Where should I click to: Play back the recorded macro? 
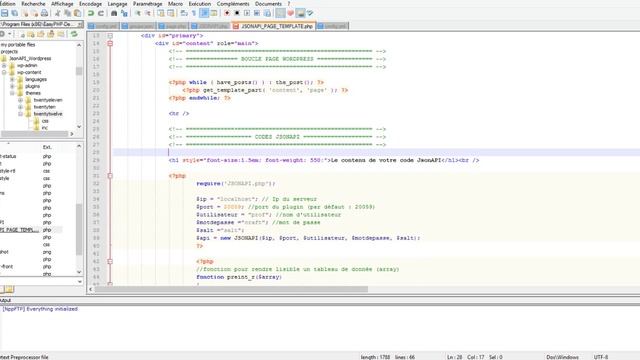click(247, 13)
